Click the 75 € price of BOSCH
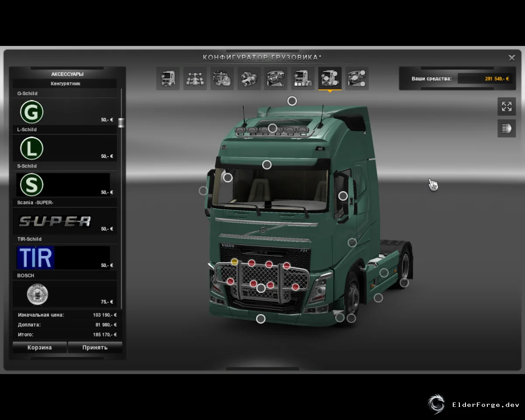525x420 pixels. point(107,302)
